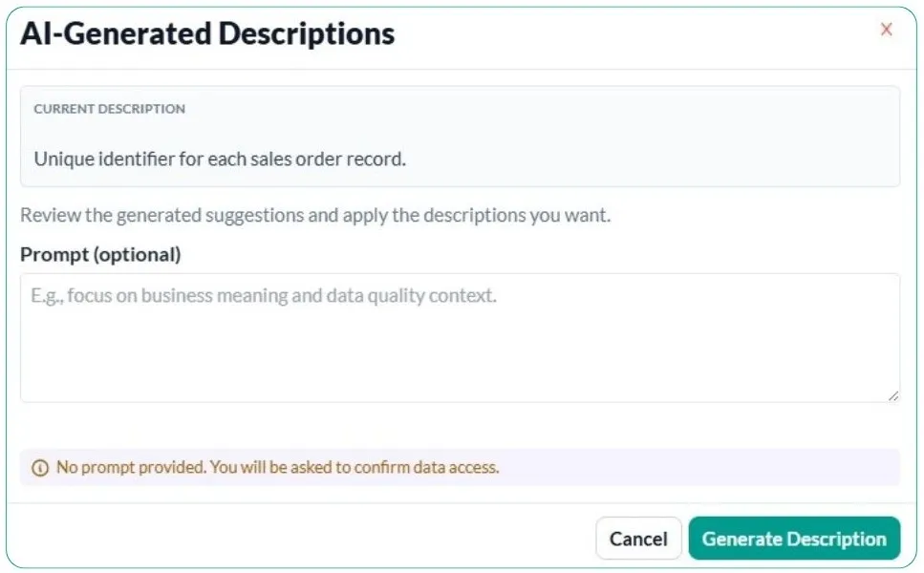Click the prompt textarea resize handle

pos(893,395)
